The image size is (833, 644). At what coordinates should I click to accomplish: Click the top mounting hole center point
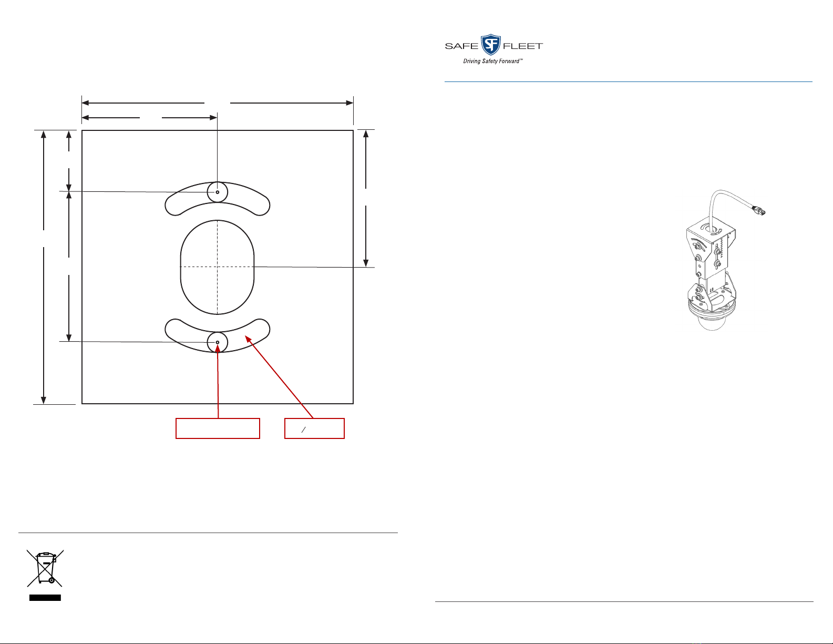click(218, 192)
